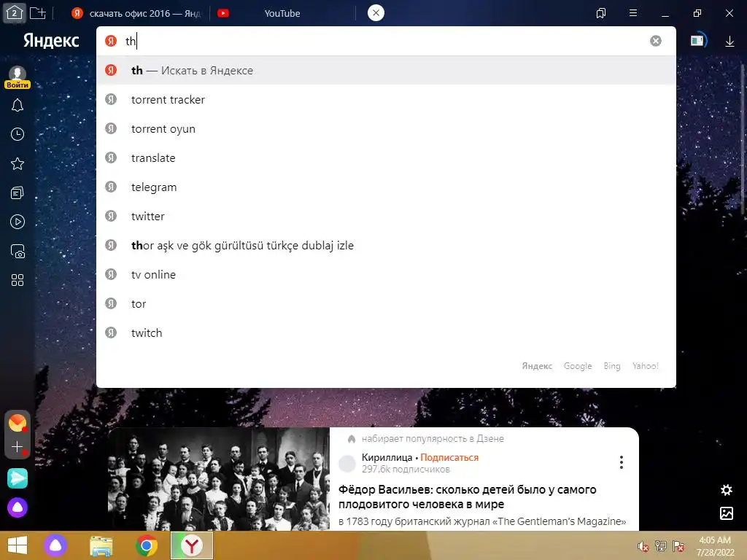Open the Windows Start button
Viewport: 747px width, 560px height.
[x=18, y=545]
